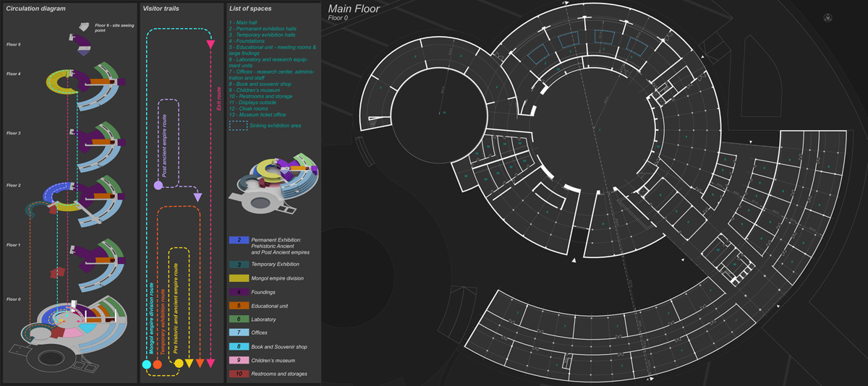Click the purple Post ancient empire route circle
This screenshot has width=868, height=386.
(x=158, y=186)
